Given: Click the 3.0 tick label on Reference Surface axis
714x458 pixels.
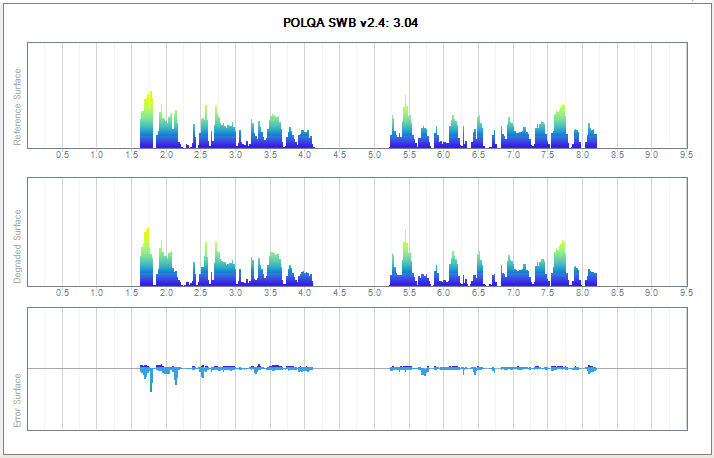Looking at the screenshot, I should 236,156.
